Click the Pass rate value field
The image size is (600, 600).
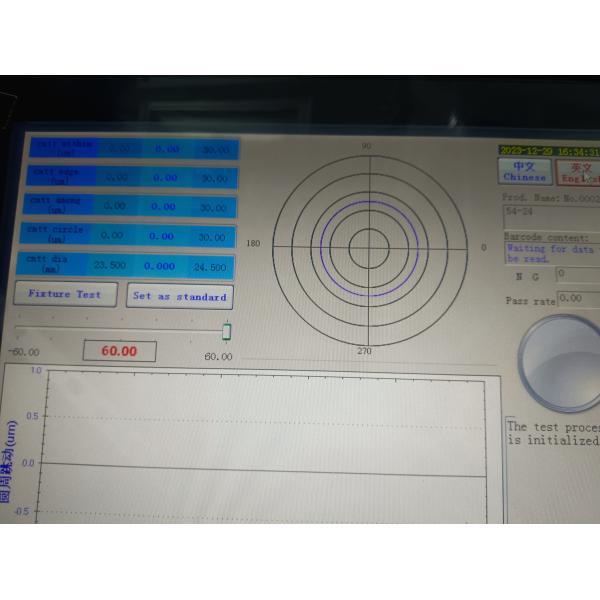[x=579, y=299]
